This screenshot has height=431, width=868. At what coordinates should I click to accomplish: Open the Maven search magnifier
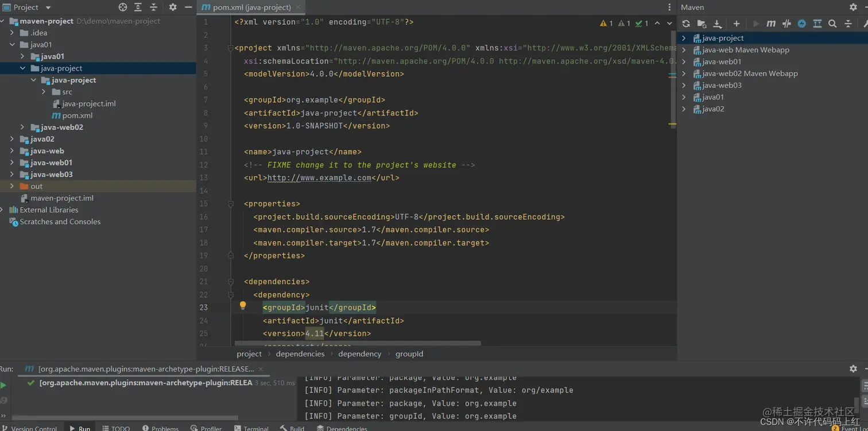[832, 24]
